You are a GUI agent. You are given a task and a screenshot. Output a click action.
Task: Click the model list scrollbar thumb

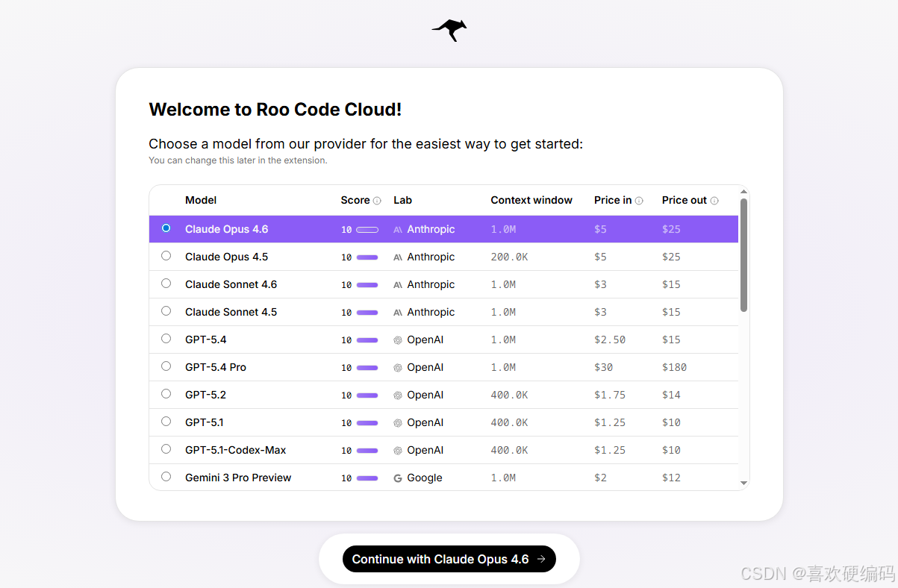click(743, 255)
